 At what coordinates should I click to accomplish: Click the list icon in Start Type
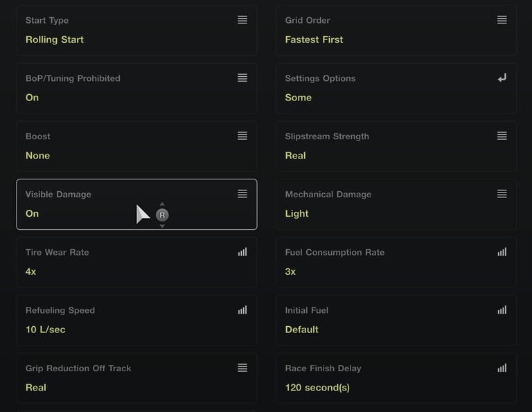coord(242,20)
